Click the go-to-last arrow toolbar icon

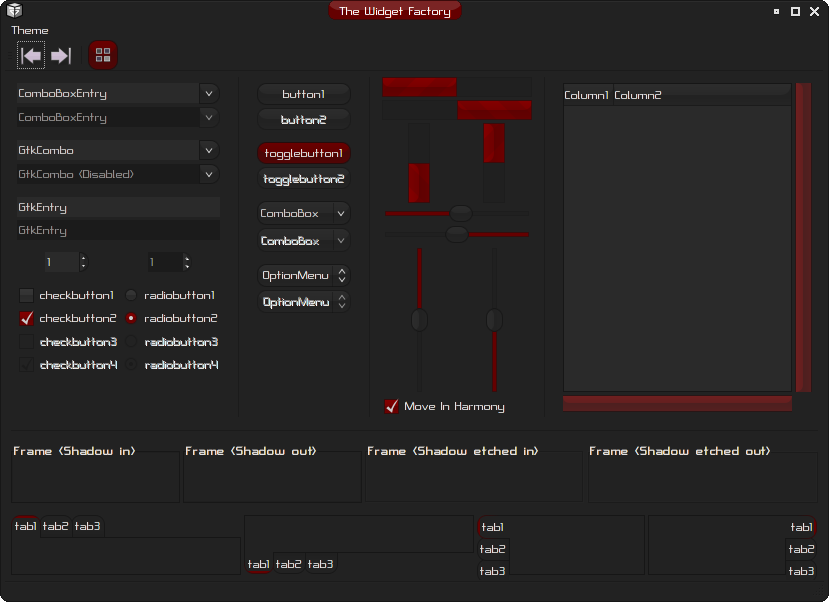pos(61,55)
